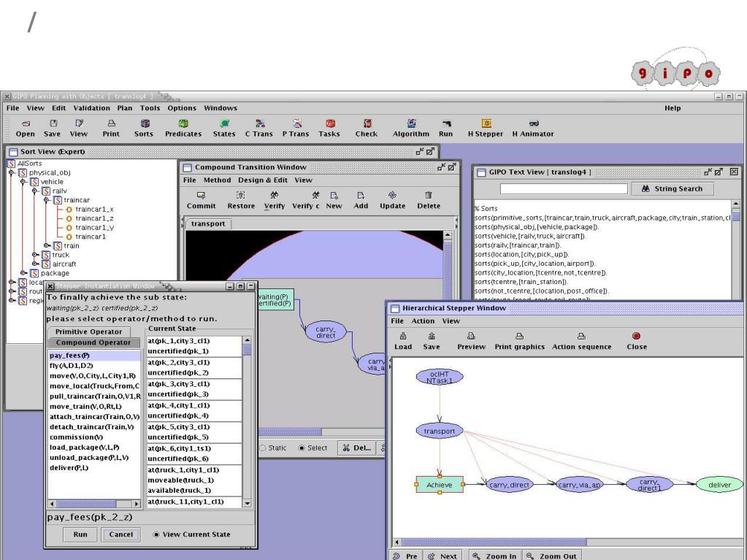The height and width of the screenshot is (560, 747).
Task: Click the Zoom Out button
Action: click(x=552, y=556)
